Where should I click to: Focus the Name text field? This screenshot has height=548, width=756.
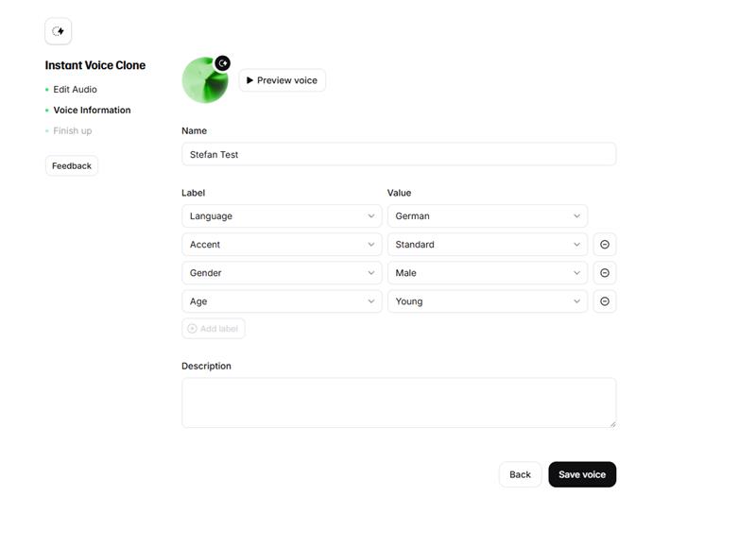(398, 154)
